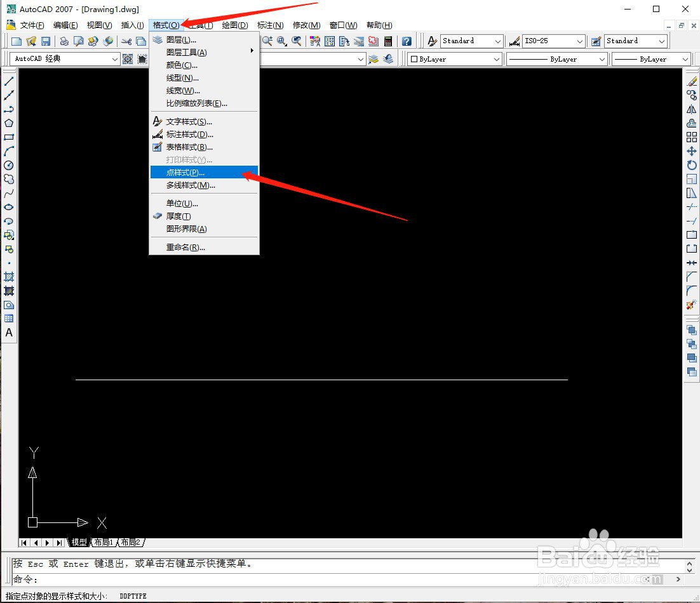The height and width of the screenshot is (603, 700).
Task: Click the Cut scissors icon
Action: pyautogui.click(x=126, y=41)
